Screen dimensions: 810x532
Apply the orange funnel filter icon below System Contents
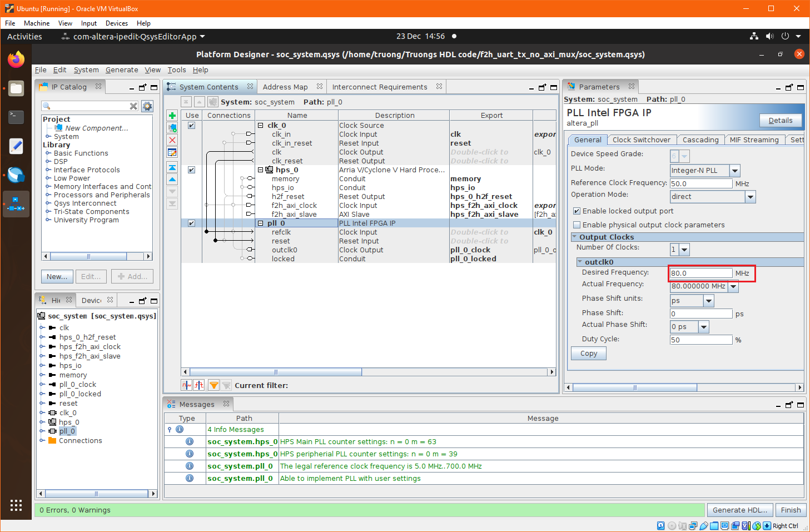tap(213, 385)
